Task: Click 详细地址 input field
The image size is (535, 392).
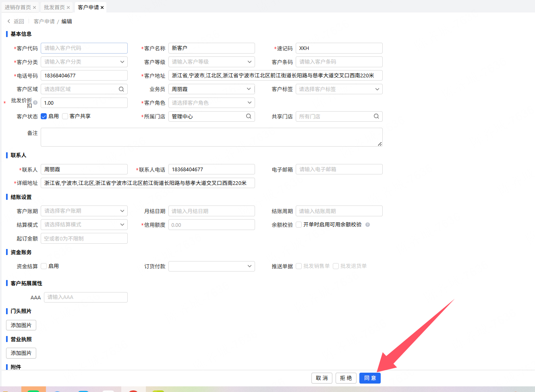Action: [148, 183]
